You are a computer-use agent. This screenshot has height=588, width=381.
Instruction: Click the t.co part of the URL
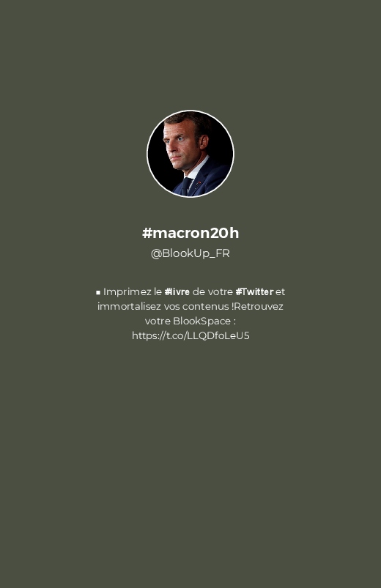click(174, 335)
